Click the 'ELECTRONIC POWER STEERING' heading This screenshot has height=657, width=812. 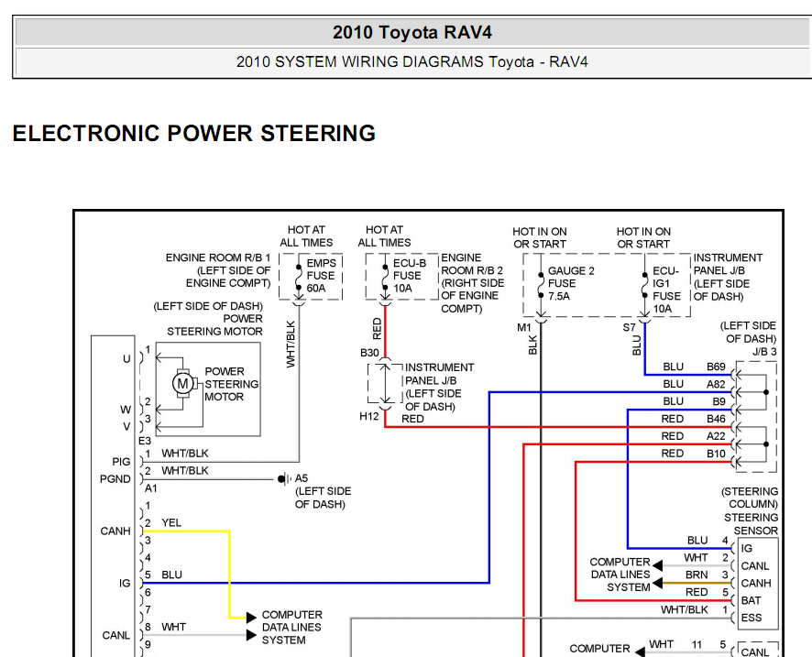click(194, 133)
